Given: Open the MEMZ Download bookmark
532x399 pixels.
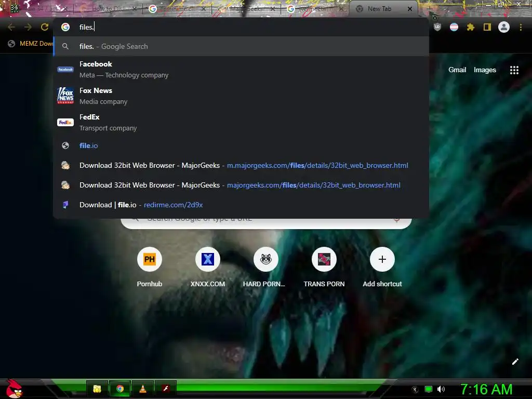Looking at the screenshot, I should (x=31, y=44).
